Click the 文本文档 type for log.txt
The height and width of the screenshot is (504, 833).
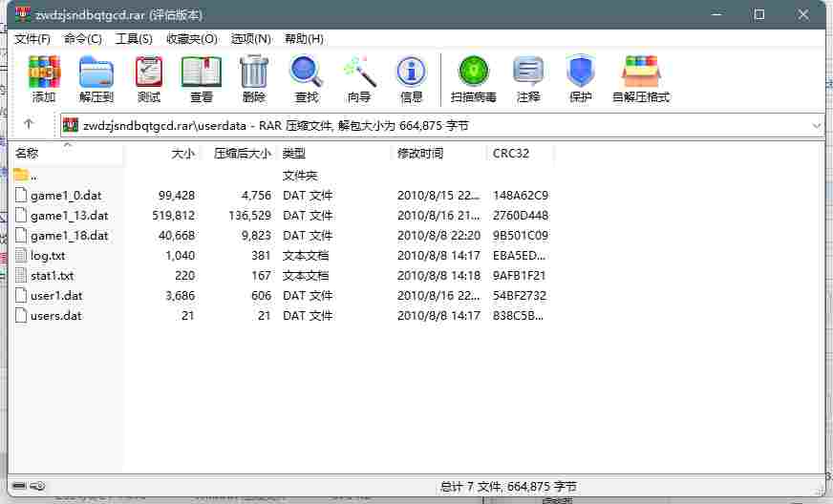306,256
